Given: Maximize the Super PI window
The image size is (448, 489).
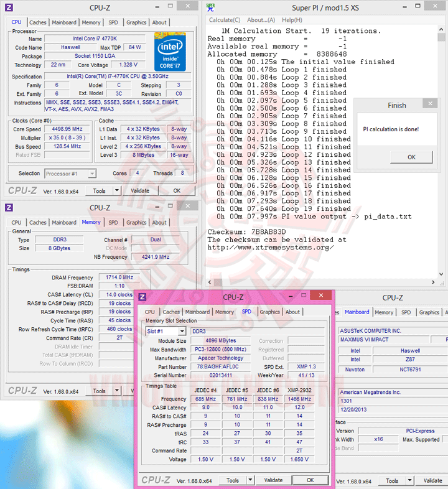Looking at the screenshot, I should (418, 6).
